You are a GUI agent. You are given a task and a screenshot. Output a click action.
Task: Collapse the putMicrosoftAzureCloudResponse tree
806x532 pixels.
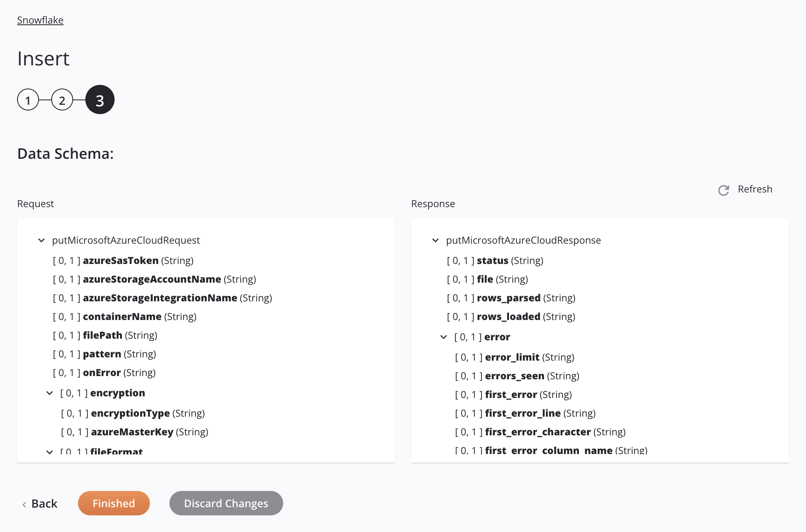pyautogui.click(x=436, y=240)
